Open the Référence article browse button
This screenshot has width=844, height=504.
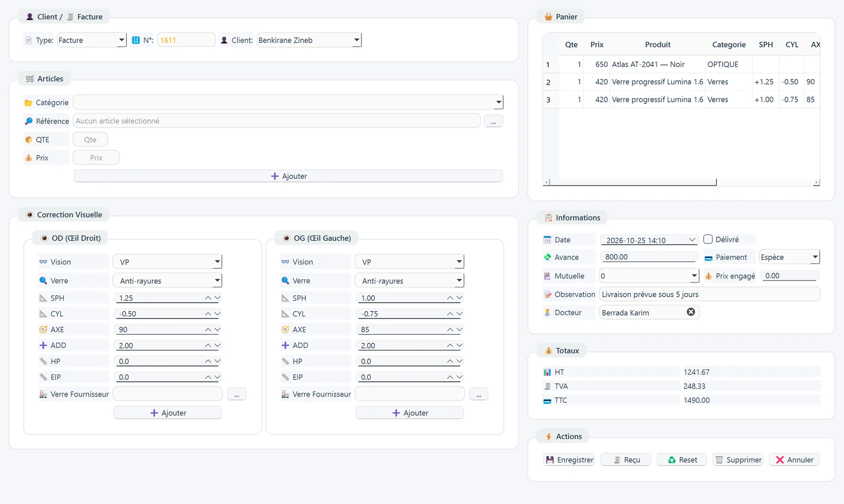pyautogui.click(x=493, y=121)
